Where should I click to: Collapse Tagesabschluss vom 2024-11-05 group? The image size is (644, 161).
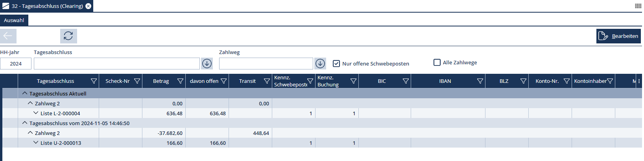25,123
